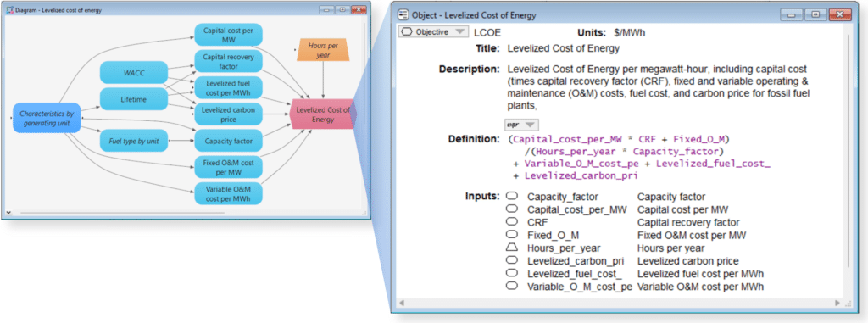Open the Objective class dropdown

tap(433, 32)
